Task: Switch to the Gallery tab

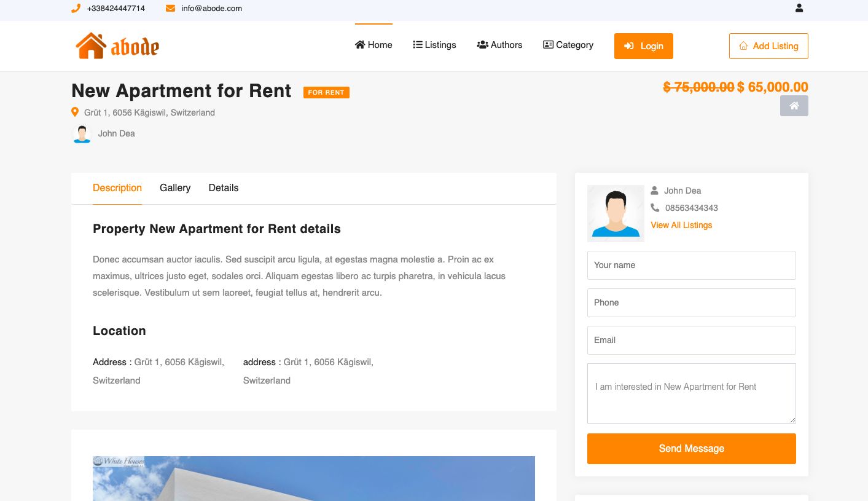Action: 175,188
